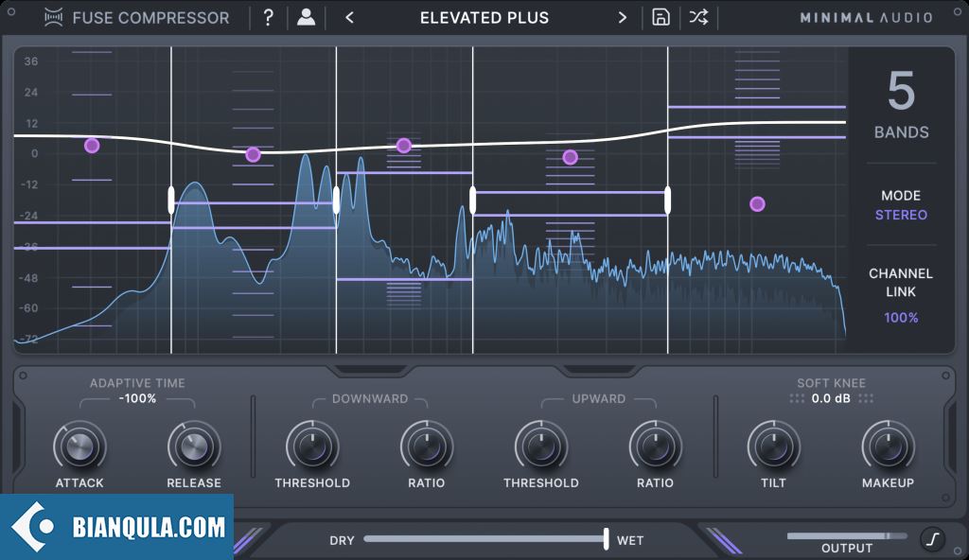Screen dimensions: 969x560
Task: Adjust the Channel Link 100% value
Action: coord(901,318)
